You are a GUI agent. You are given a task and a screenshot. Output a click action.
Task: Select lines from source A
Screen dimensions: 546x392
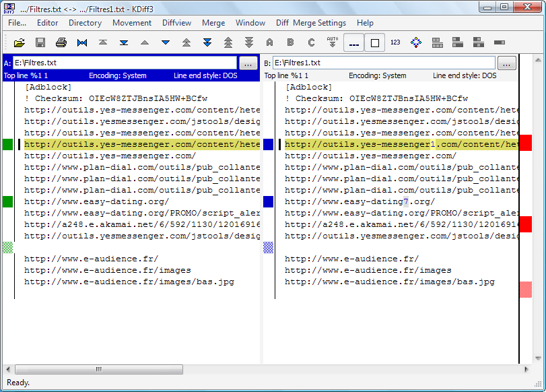[x=269, y=42]
